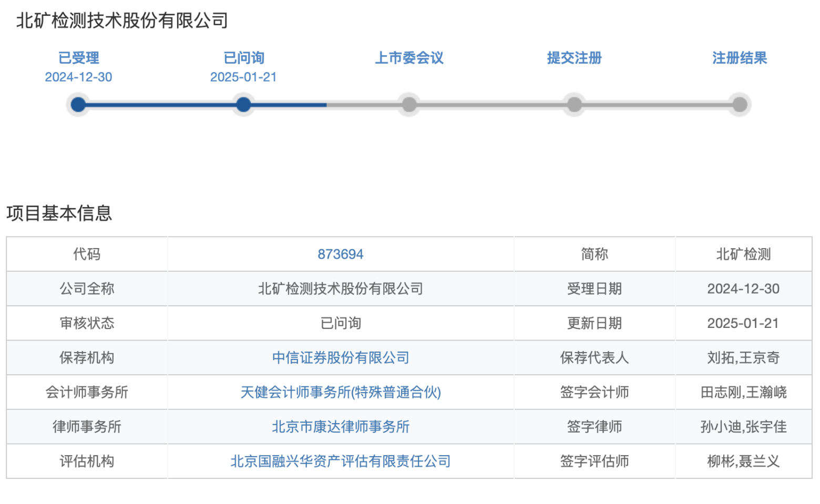
Task: Open 北京市康达律师事务所 law firm link
Action: (341, 427)
